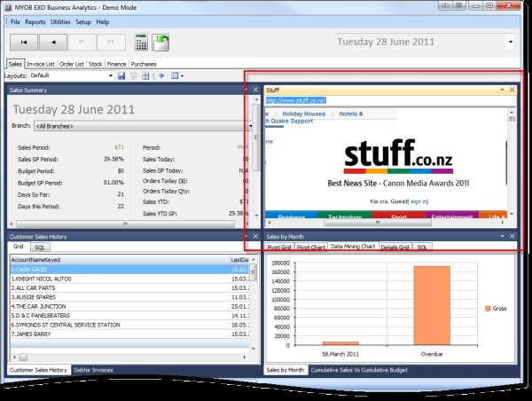Switch to the Invoice List tab

(41, 64)
